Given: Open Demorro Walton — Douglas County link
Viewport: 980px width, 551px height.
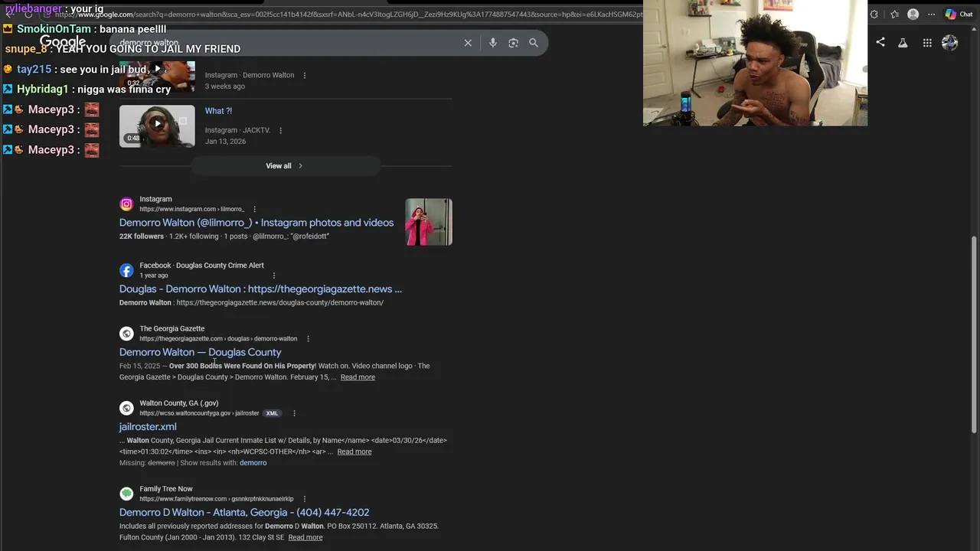Looking at the screenshot, I should (x=201, y=352).
